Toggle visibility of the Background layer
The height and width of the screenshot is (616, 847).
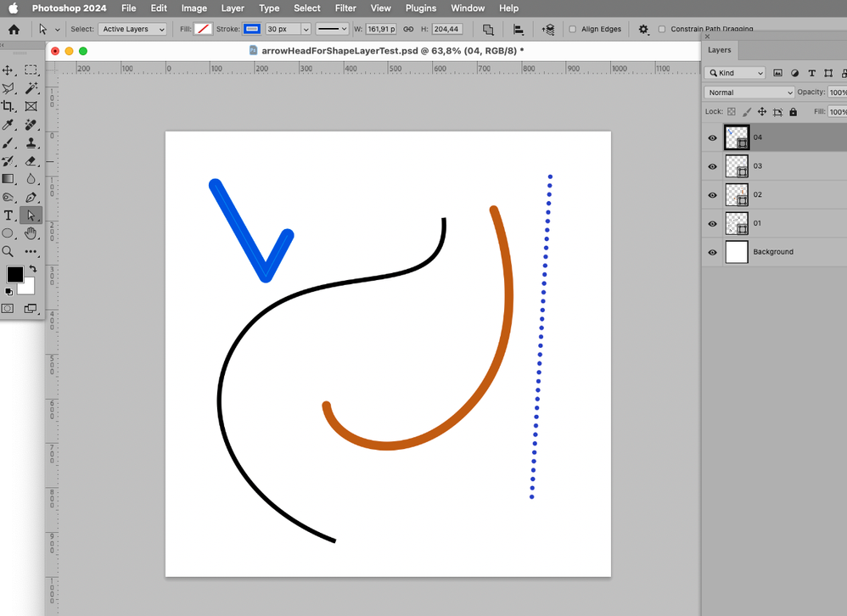coord(712,252)
